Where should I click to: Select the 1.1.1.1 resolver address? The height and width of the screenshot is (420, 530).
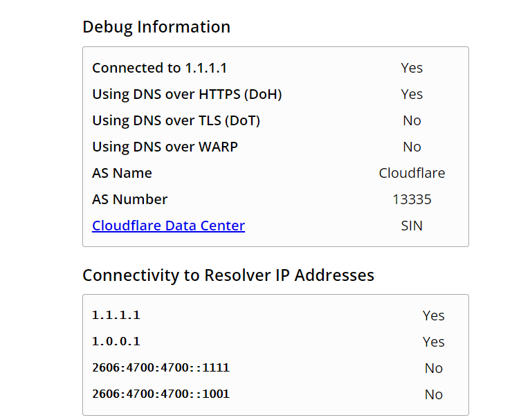(x=116, y=316)
